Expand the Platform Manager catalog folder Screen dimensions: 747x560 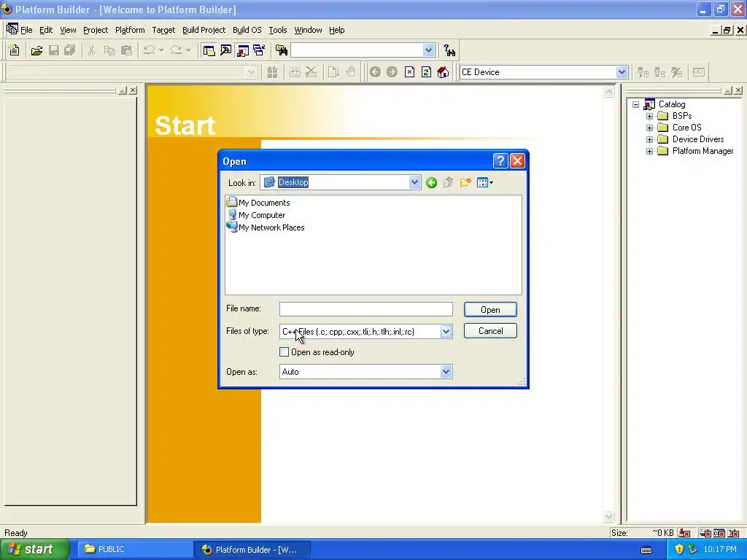649,151
